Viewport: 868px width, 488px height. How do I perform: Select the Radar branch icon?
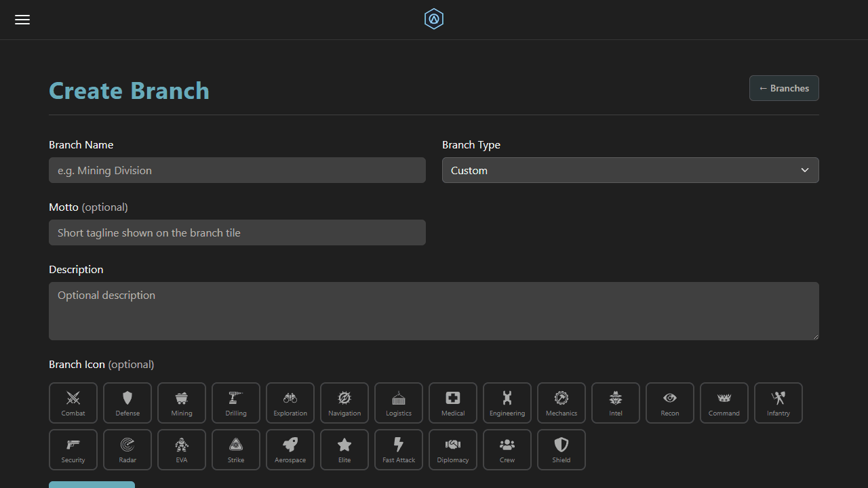[x=127, y=449]
